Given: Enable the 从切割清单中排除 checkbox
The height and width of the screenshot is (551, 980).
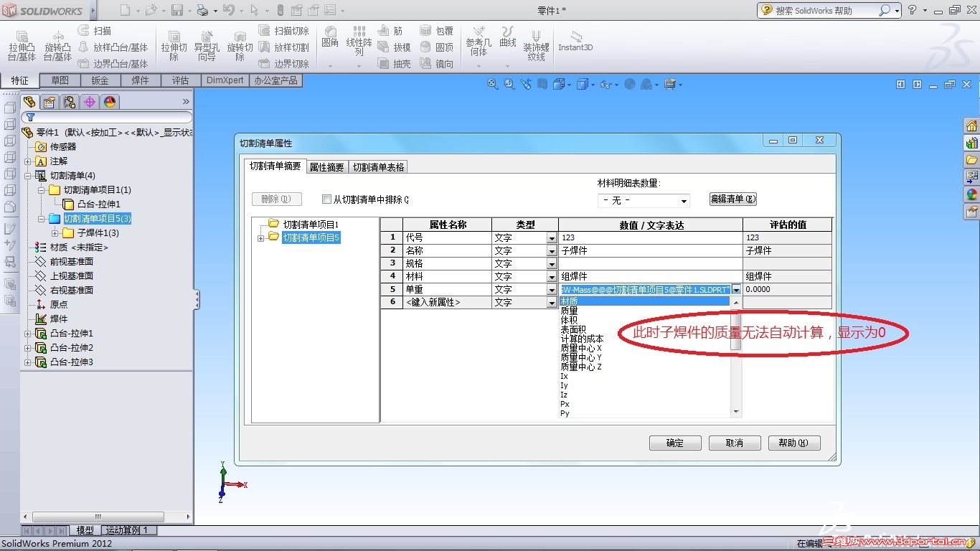Looking at the screenshot, I should [x=327, y=199].
